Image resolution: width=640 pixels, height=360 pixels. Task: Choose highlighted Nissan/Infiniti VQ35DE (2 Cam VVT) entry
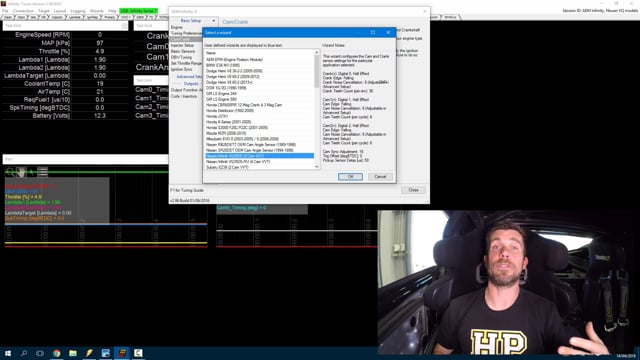coord(260,156)
